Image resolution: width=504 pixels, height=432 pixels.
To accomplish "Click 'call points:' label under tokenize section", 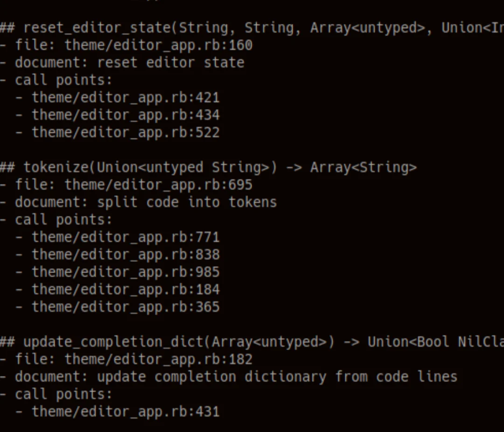I will [x=63, y=220].
